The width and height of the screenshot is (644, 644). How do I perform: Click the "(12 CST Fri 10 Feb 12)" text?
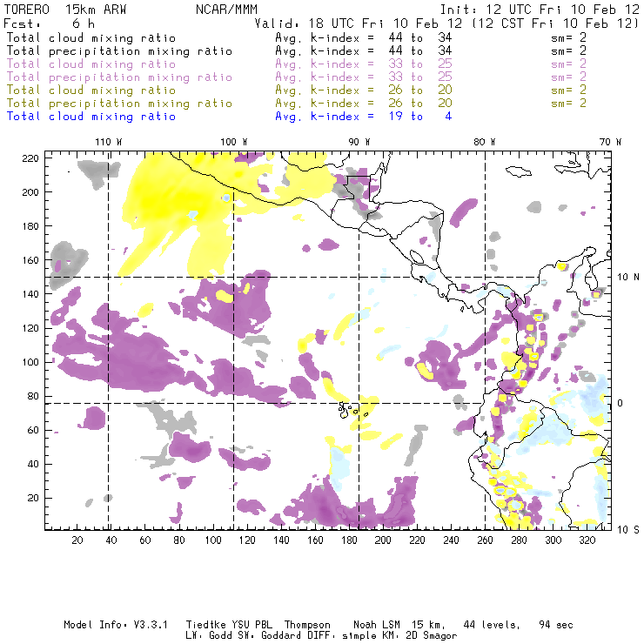coord(555,23)
